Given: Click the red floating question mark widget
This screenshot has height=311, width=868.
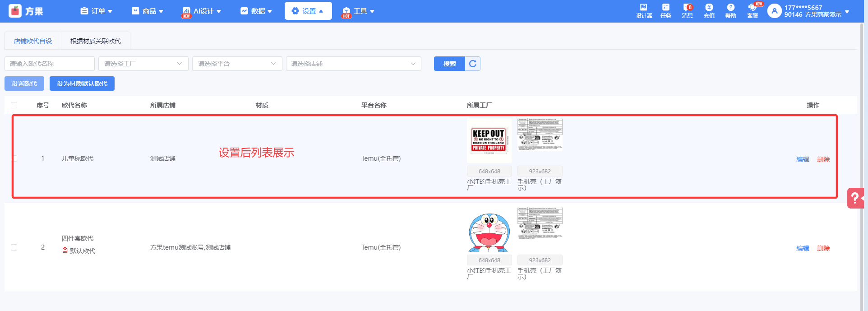Looking at the screenshot, I should tap(855, 198).
